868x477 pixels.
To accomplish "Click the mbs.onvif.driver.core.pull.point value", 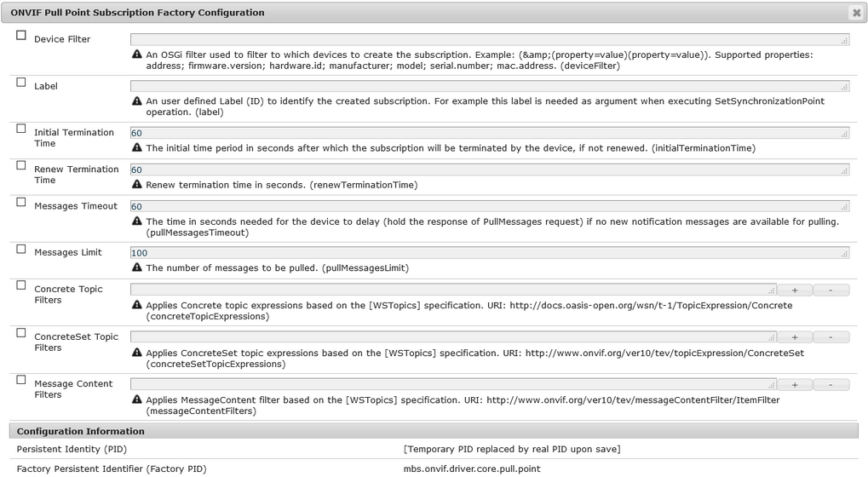I will click(x=472, y=468).
